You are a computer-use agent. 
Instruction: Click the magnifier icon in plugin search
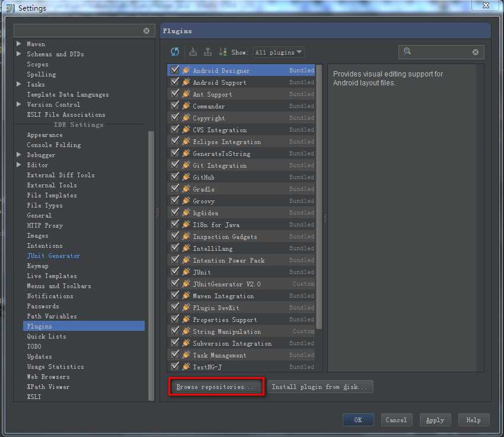click(407, 51)
